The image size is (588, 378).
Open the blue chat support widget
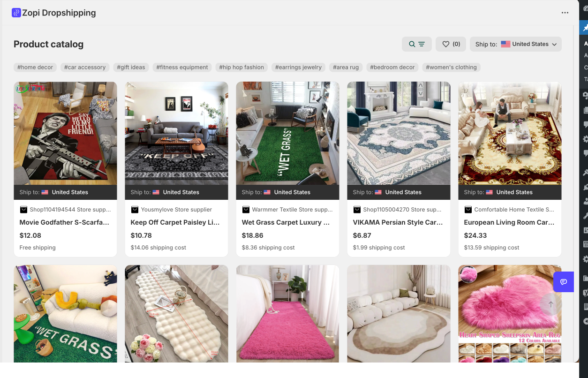[563, 282]
